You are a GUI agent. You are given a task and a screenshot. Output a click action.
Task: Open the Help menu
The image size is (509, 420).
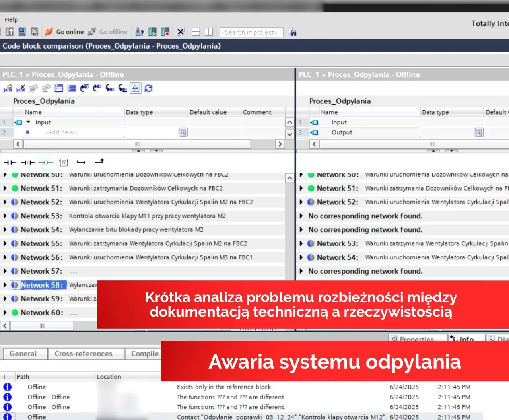click(11, 19)
